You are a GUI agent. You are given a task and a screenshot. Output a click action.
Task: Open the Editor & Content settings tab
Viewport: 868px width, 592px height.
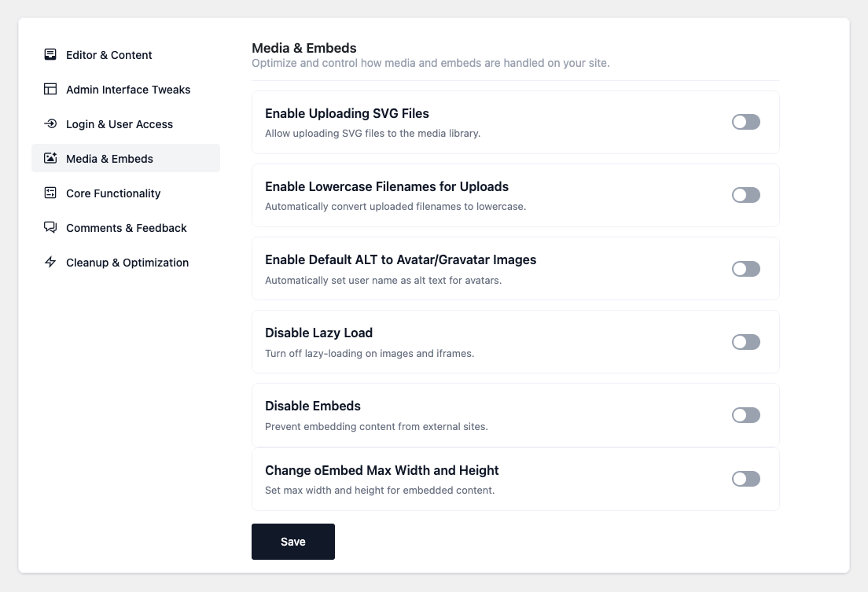pos(109,55)
